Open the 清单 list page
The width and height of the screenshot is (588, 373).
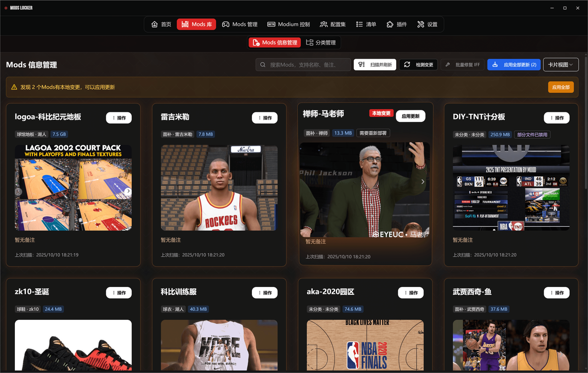click(366, 24)
